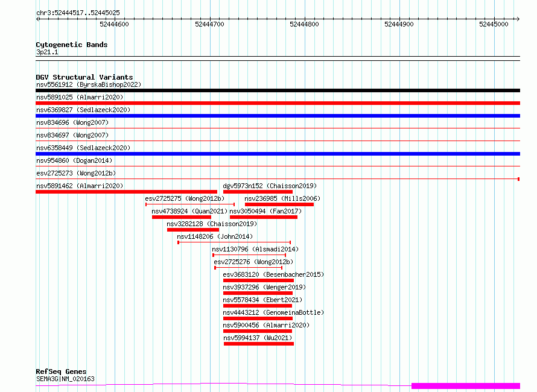537x392 pixels.
Task: Click the 52444800 ruler tick label
Action: (304, 24)
